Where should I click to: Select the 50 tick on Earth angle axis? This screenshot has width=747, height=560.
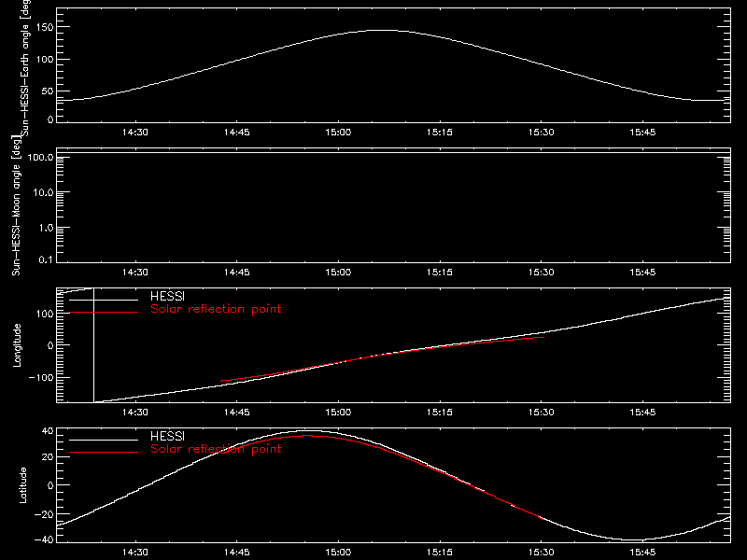48,91
